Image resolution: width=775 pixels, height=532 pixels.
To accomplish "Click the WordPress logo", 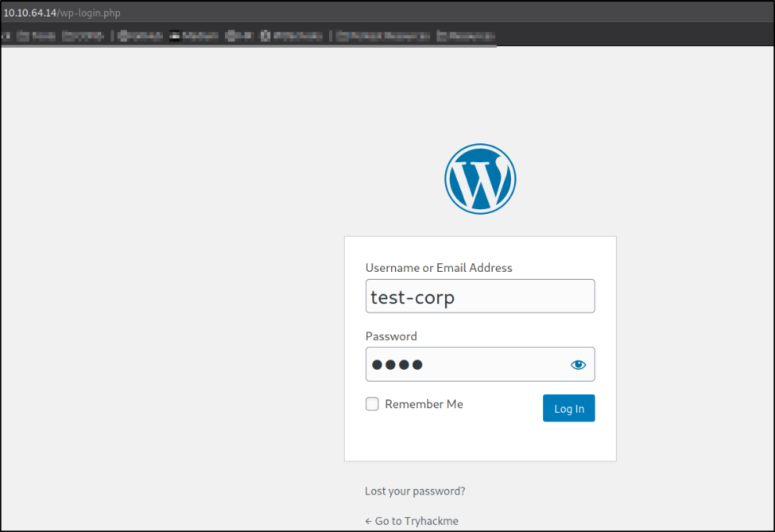I will tap(480, 179).
